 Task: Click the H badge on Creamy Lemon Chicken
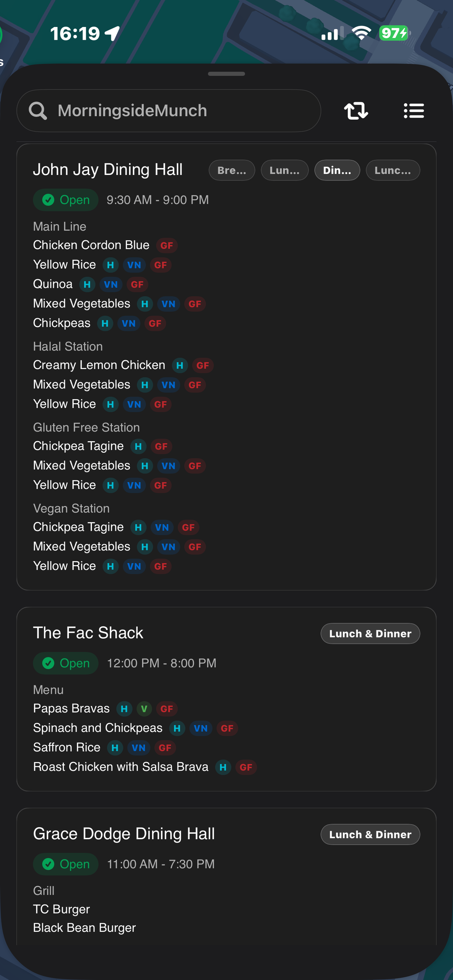coord(179,365)
